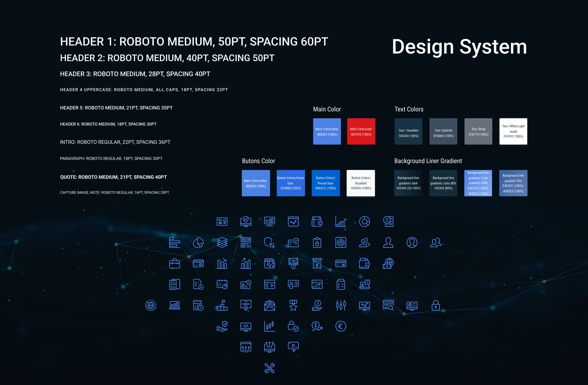Image resolution: width=588 pixels, height=385 pixels.
Task: Select the Background line gradient 70% swatch
Action: click(x=513, y=183)
